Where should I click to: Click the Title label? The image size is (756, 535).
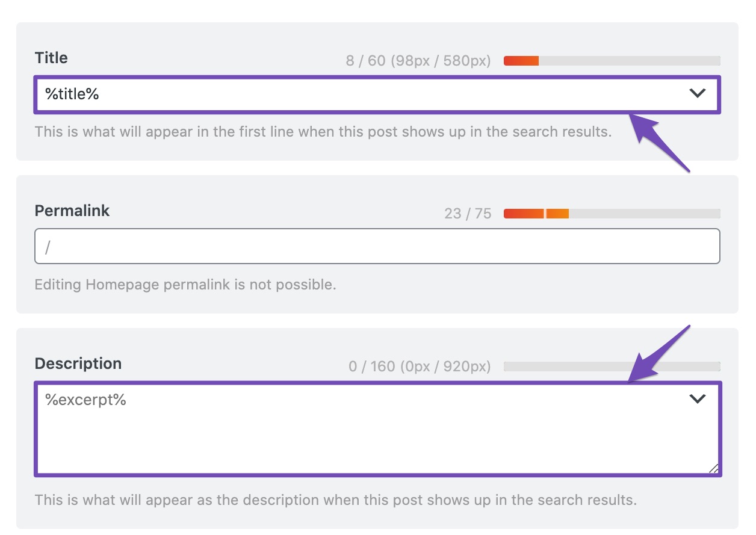[x=51, y=58]
